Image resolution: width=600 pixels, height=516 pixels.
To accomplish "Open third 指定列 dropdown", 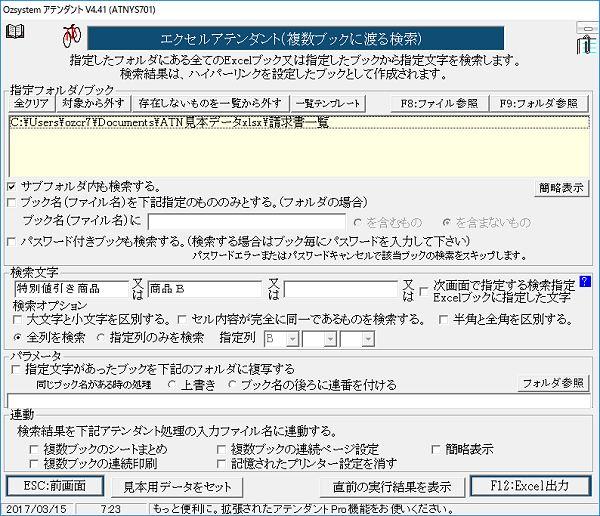I will (368, 339).
